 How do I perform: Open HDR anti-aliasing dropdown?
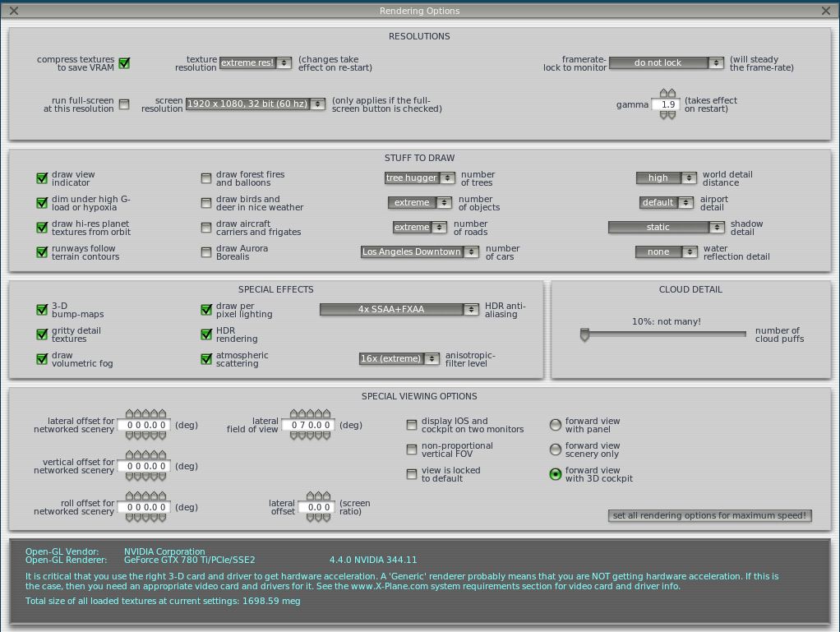point(399,310)
